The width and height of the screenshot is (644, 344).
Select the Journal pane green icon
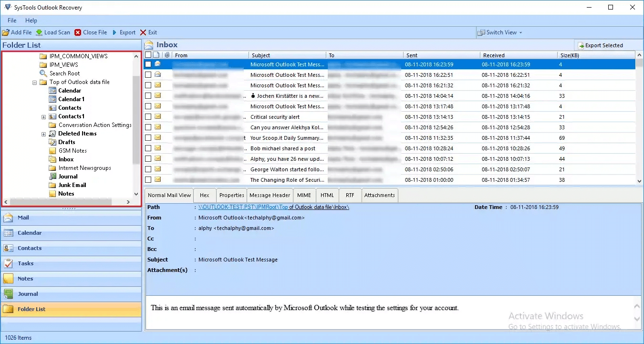(8, 294)
